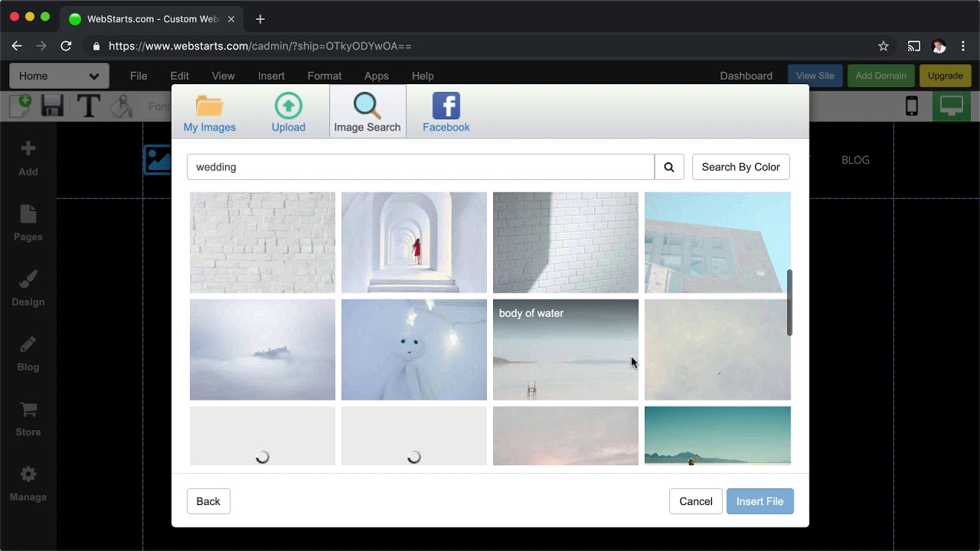Screen dimensions: 980x551
Task: Click the View Site button
Action: [x=815, y=76]
